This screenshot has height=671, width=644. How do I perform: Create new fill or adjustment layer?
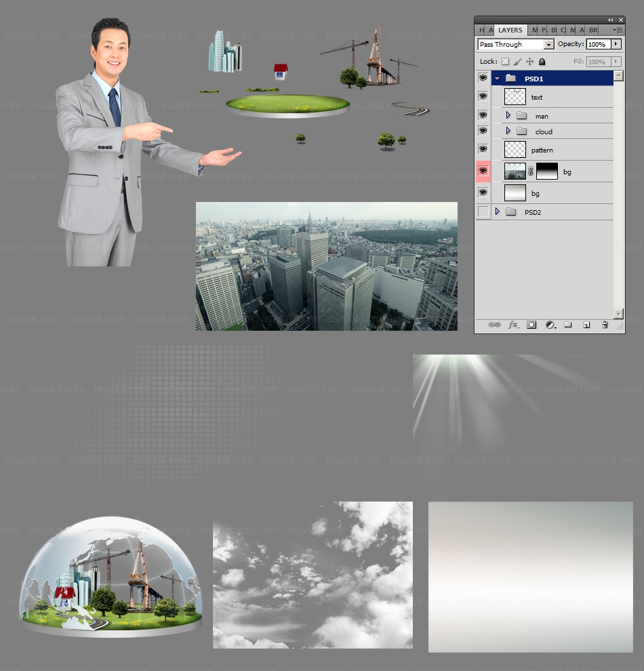click(550, 325)
